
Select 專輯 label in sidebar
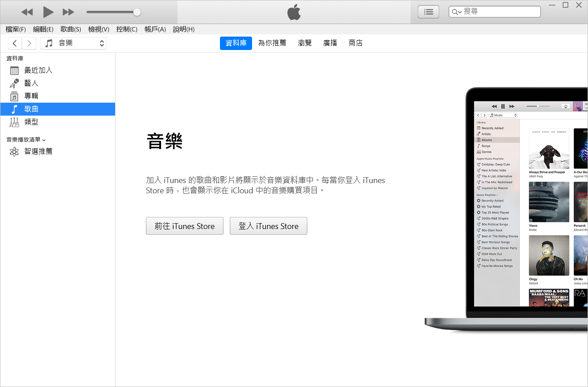click(31, 96)
